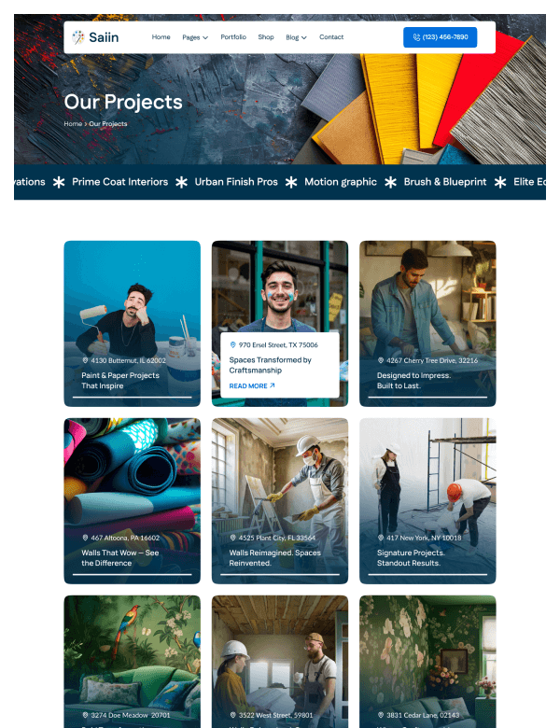Call the (123) 456-7890 button

click(x=440, y=37)
